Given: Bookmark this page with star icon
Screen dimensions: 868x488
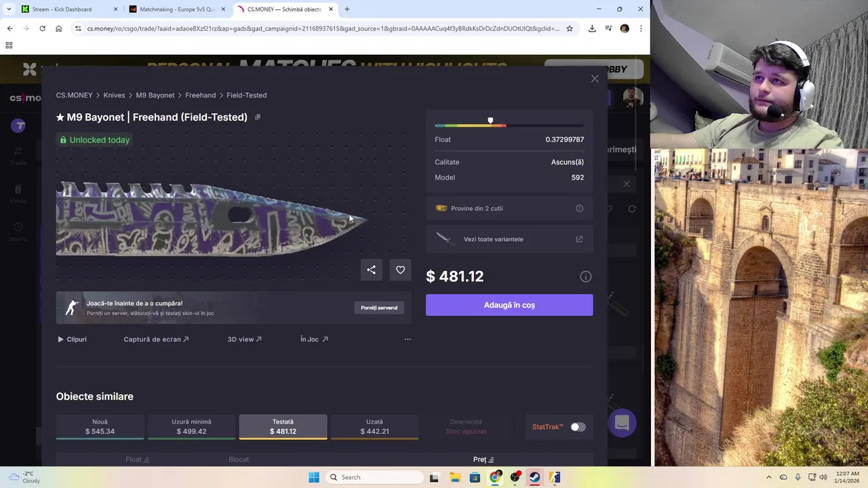Looking at the screenshot, I should [570, 28].
